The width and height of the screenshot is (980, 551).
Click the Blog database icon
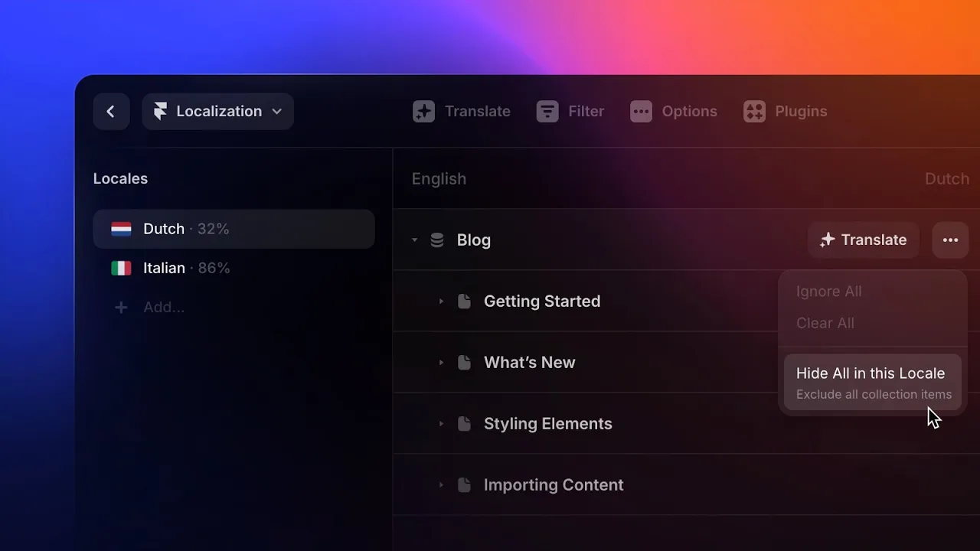point(437,240)
